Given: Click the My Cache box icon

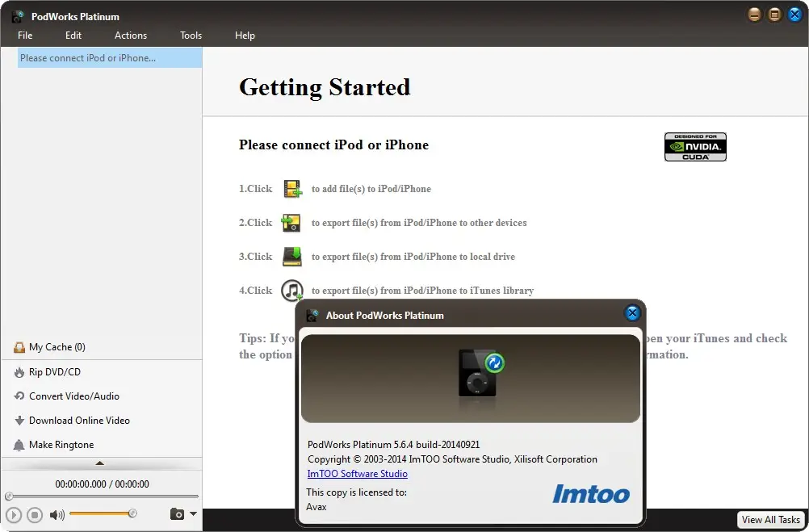Looking at the screenshot, I should pos(19,347).
